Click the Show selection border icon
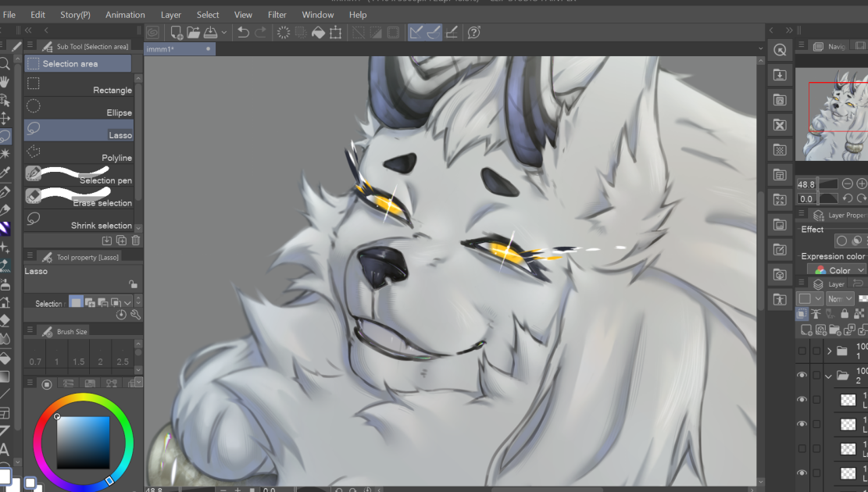Image resolution: width=868 pixels, height=492 pixels. (393, 33)
